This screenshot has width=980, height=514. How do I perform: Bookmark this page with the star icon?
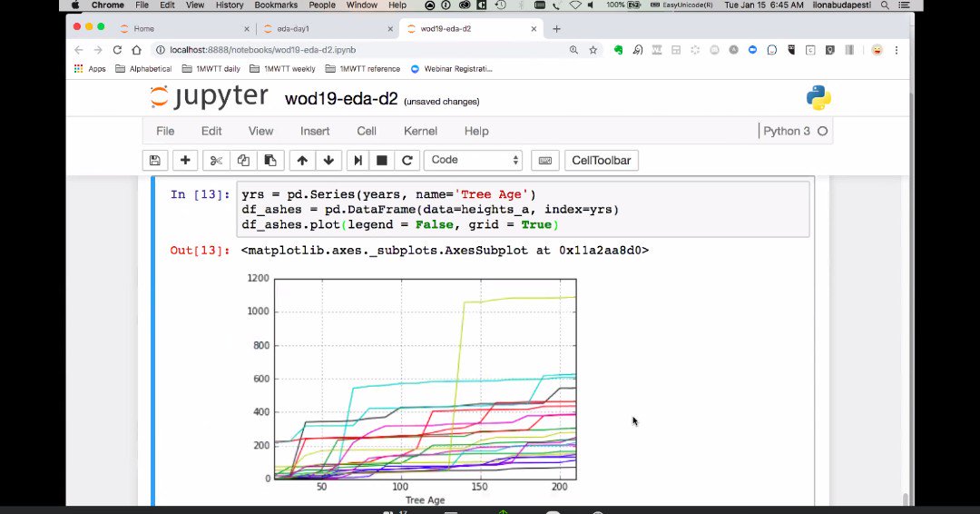click(x=593, y=50)
